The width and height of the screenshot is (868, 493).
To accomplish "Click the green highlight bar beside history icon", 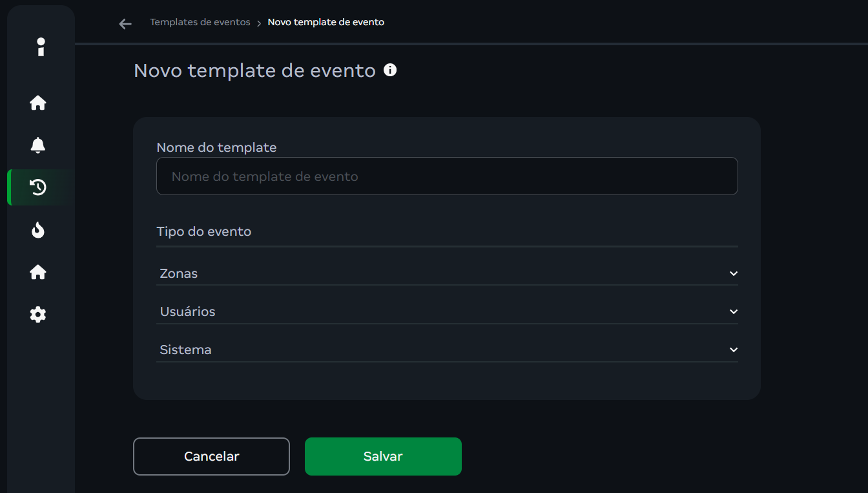I will tap(8, 187).
